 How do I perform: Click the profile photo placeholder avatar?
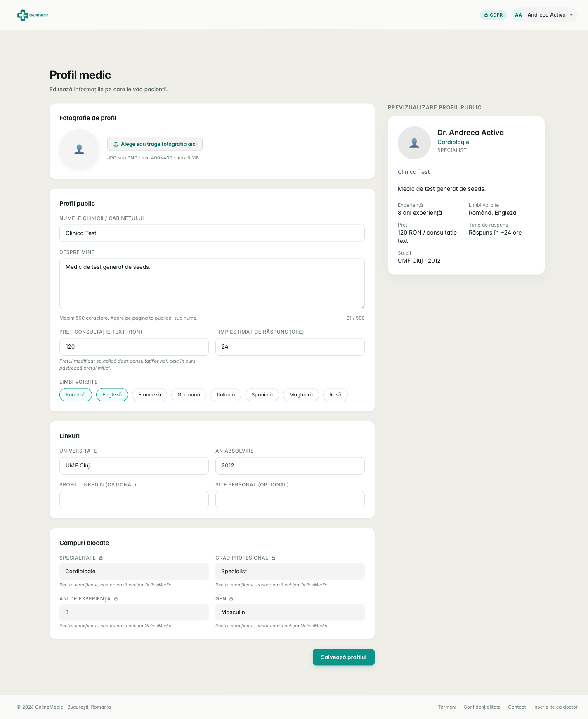79,149
